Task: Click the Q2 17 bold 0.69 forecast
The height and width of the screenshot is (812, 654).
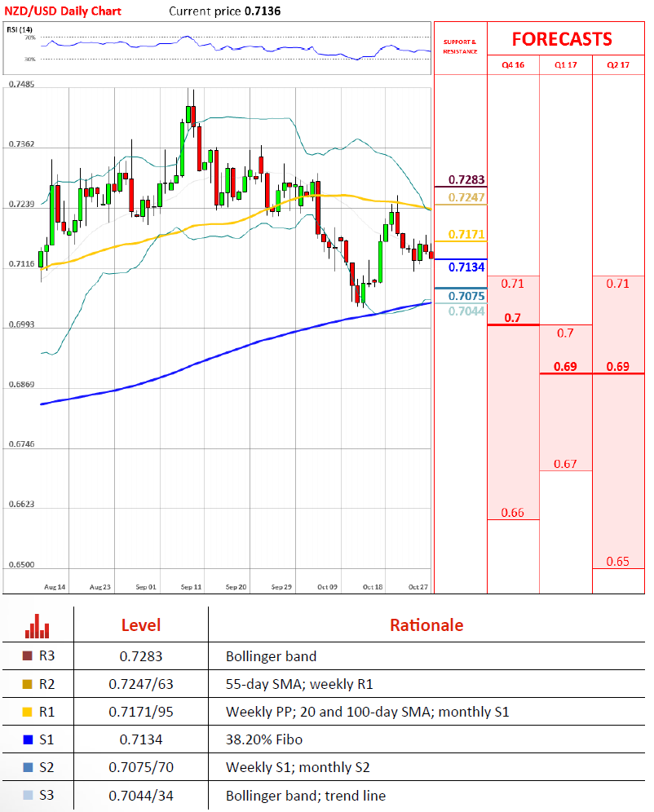Action: click(618, 367)
